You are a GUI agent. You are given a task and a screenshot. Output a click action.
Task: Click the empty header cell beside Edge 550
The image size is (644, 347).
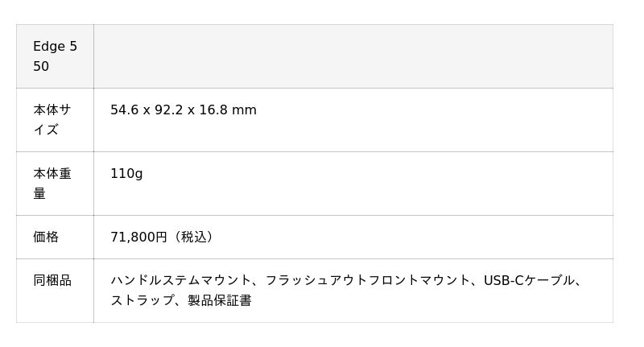click(x=353, y=56)
